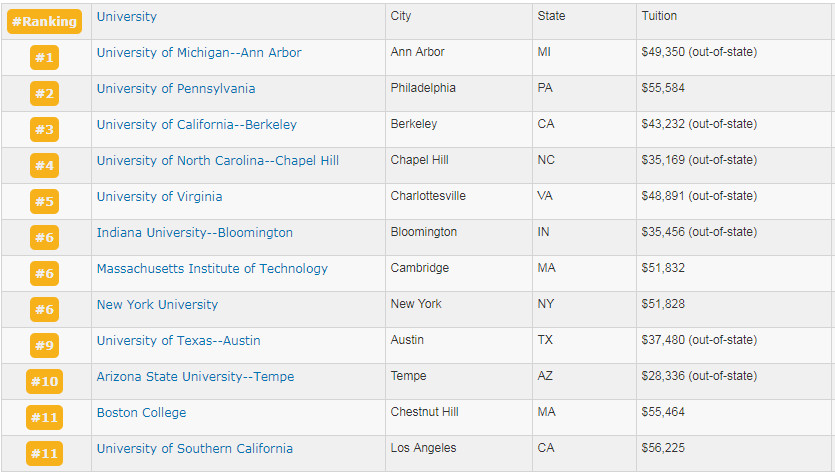The width and height of the screenshot is (835, 475).
Task: Click University of Southern California link
Action: 194,449
